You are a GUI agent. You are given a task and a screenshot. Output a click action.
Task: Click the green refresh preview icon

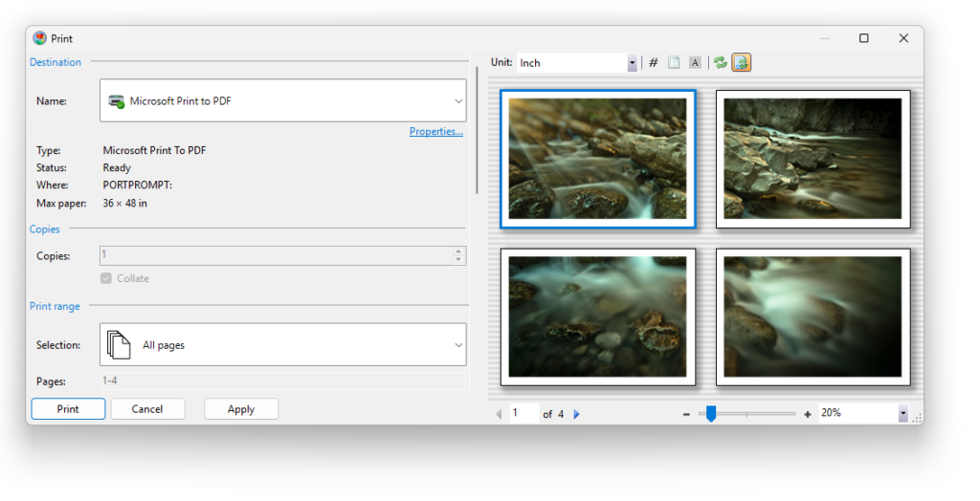click(720, 63)
